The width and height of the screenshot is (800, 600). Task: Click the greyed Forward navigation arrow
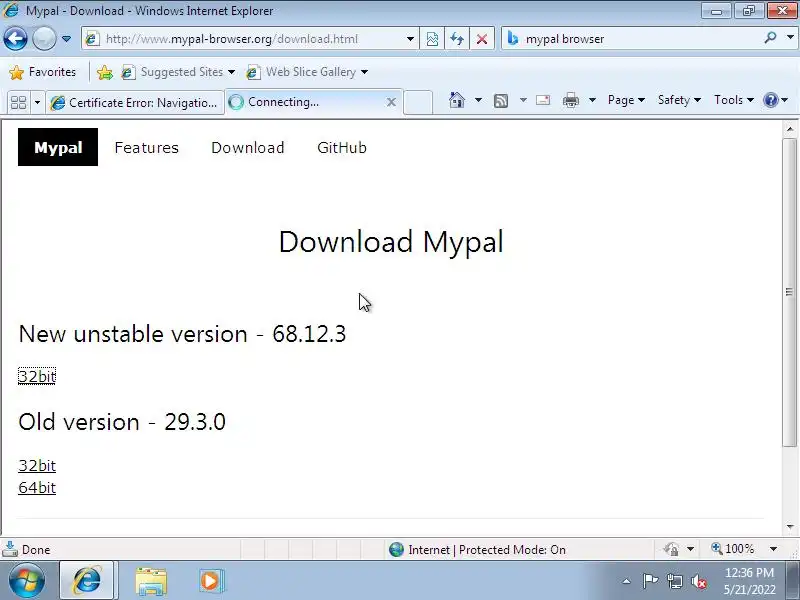click(44, 39)
